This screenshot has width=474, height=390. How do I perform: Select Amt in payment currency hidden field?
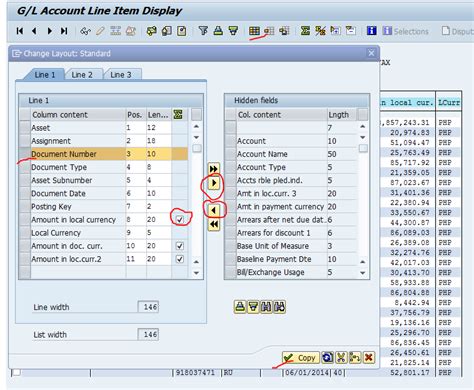(291, 207)
